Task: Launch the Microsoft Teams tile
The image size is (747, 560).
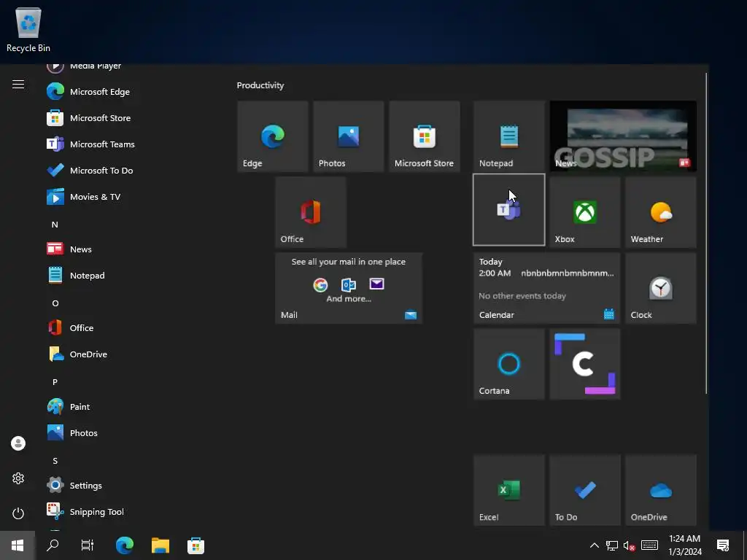Action: point(508,210)
